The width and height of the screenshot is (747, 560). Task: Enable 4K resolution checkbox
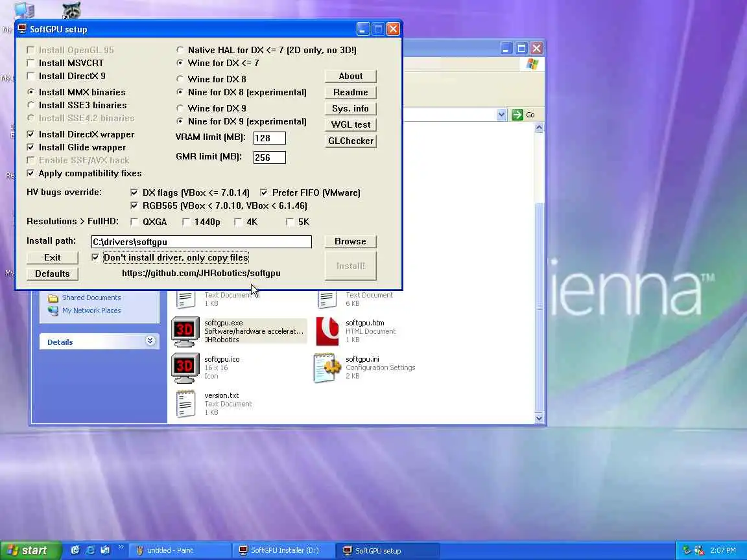pos(238,222)
